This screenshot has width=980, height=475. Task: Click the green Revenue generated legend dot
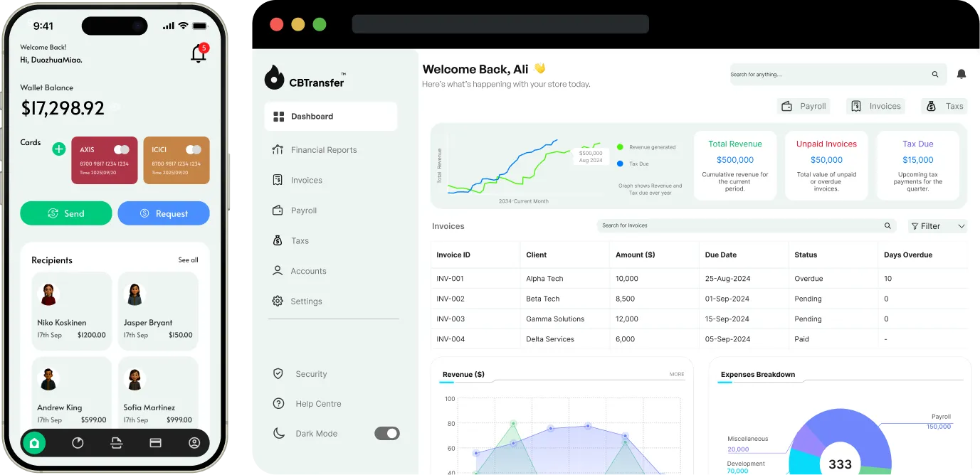[x=620, y=147]
